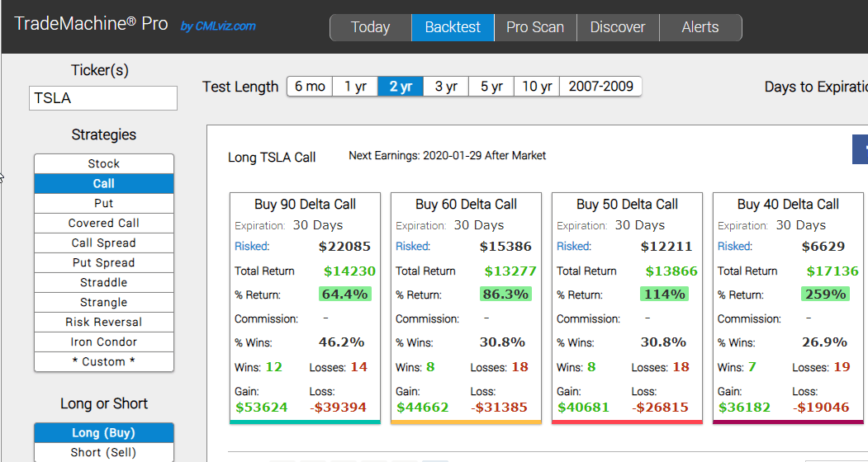Screen dimensions: 868x462
Task: Open the Today tab
Action: 370,28
